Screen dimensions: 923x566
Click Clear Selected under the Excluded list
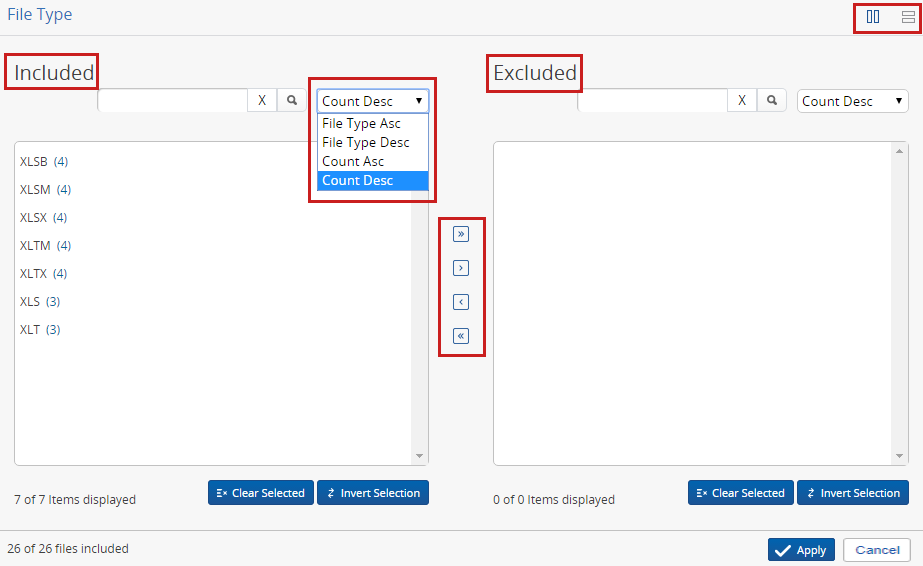point(741,493)
